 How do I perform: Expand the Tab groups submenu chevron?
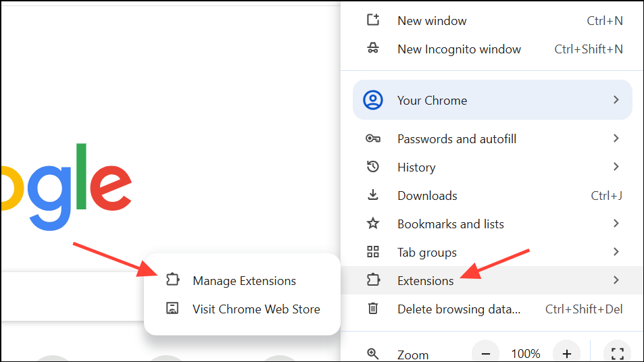pos(616,252)
